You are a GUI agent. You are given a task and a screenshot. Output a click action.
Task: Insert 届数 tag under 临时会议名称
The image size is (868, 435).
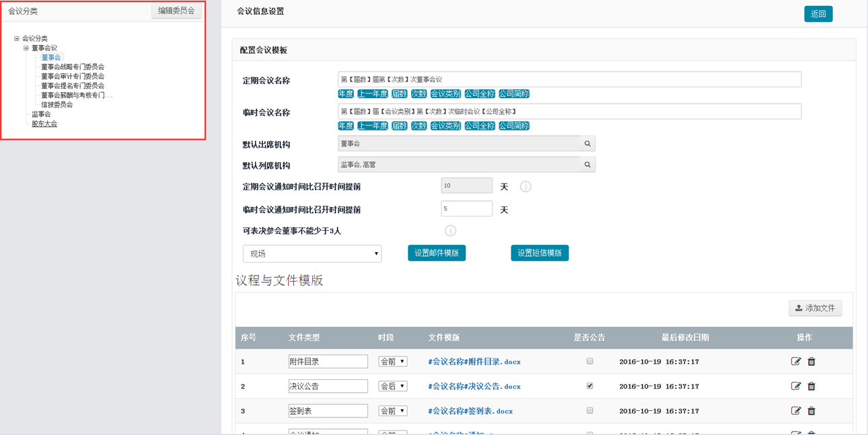click(400, 126)
